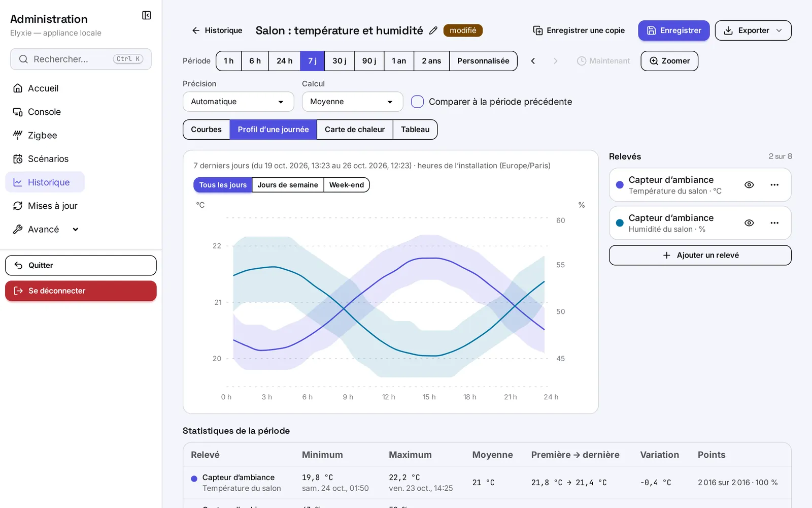Collapse the sidebar panel icon
Screen dimensions: 812x508
147,15
